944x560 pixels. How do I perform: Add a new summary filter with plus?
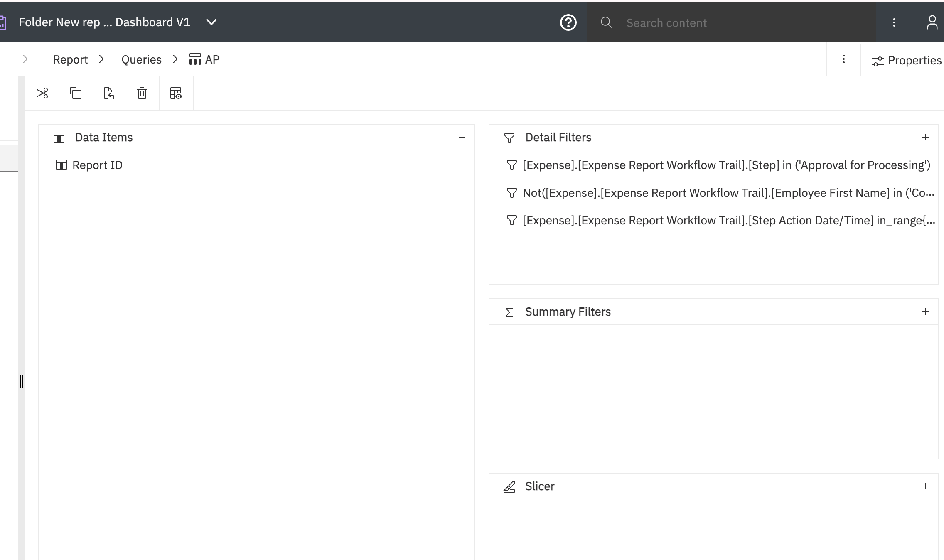coord(926,312)
